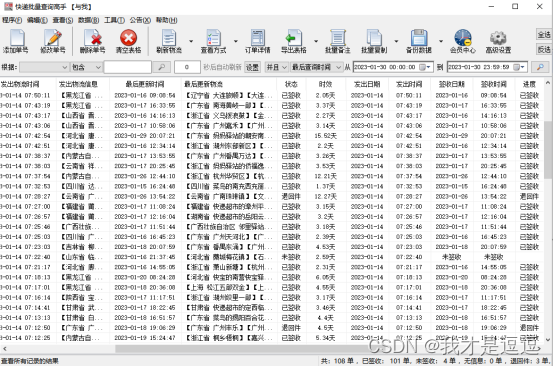Expand the 批量复制 dropdown arrow
Viewport: 554px width, 366px height.
396,41
